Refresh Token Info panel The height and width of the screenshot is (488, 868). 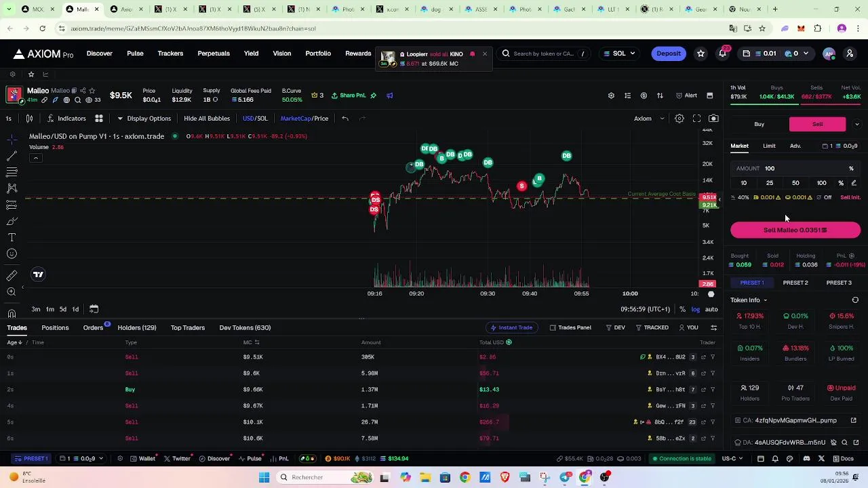pos(855,300)
